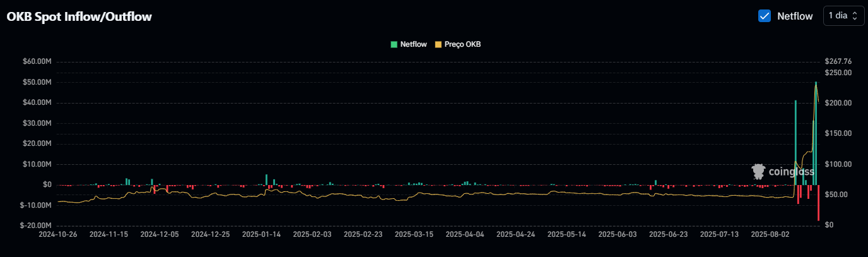Click the 2025-08-02 date label
This screenshot has width=868, height=257.
(x=770, y=234)
